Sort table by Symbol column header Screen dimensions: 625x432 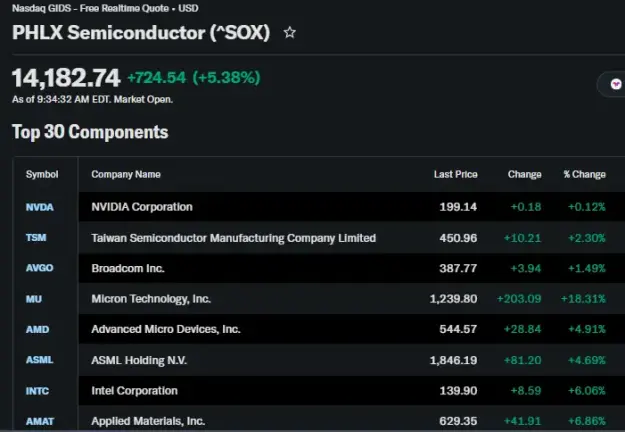[42, 175]
